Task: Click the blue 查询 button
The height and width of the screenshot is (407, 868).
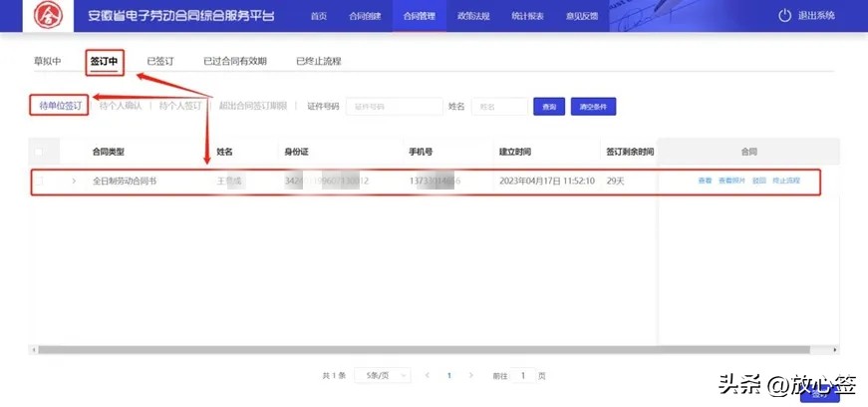Action: (549, 107)
